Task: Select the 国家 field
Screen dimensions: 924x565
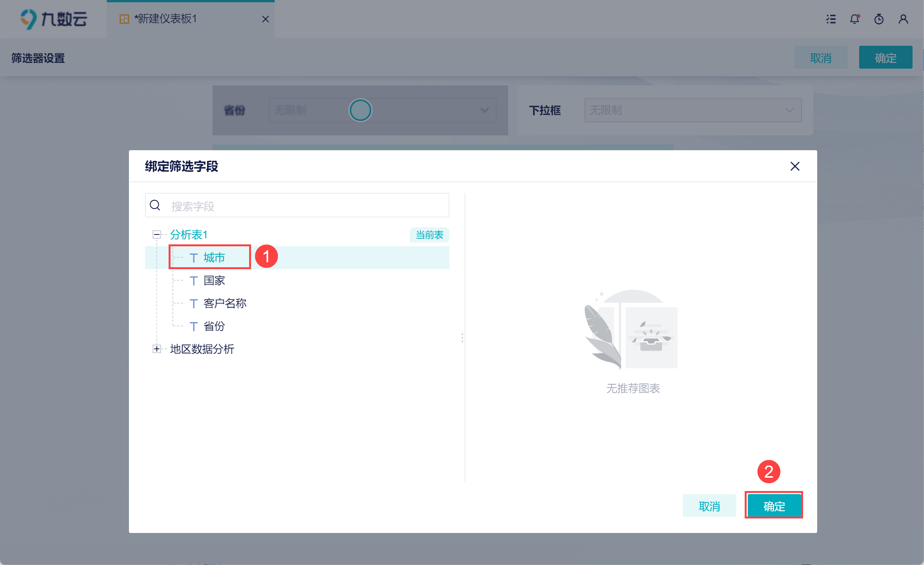Action: pos(214,281)
